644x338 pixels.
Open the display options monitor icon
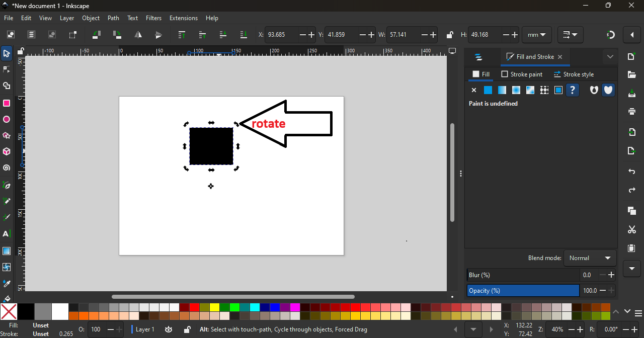pyautogui.click(x=452, y=51)
